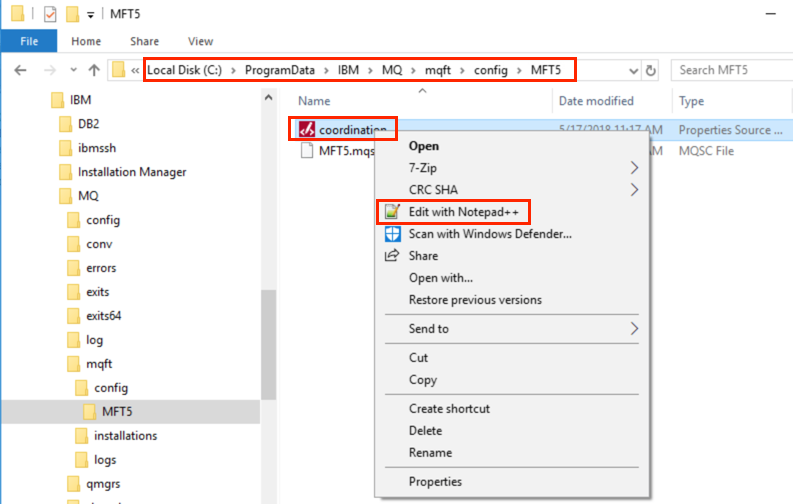Open Properties from the context menu
This screenshot has height=504, width=793.
pos(435,481)
